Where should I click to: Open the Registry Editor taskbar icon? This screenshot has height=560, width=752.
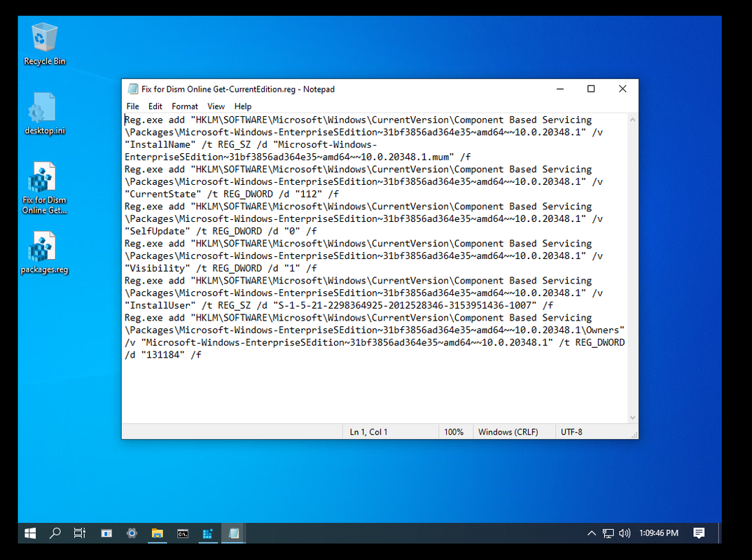[208, 533]
